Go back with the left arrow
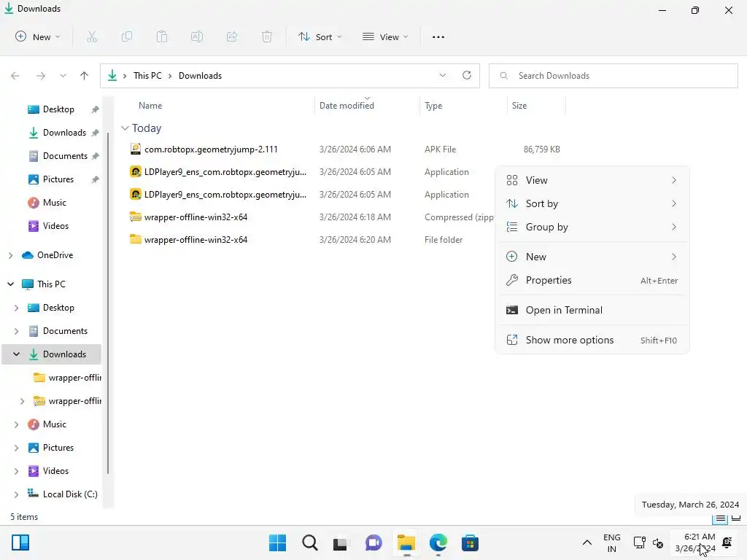 coord(15,76)
